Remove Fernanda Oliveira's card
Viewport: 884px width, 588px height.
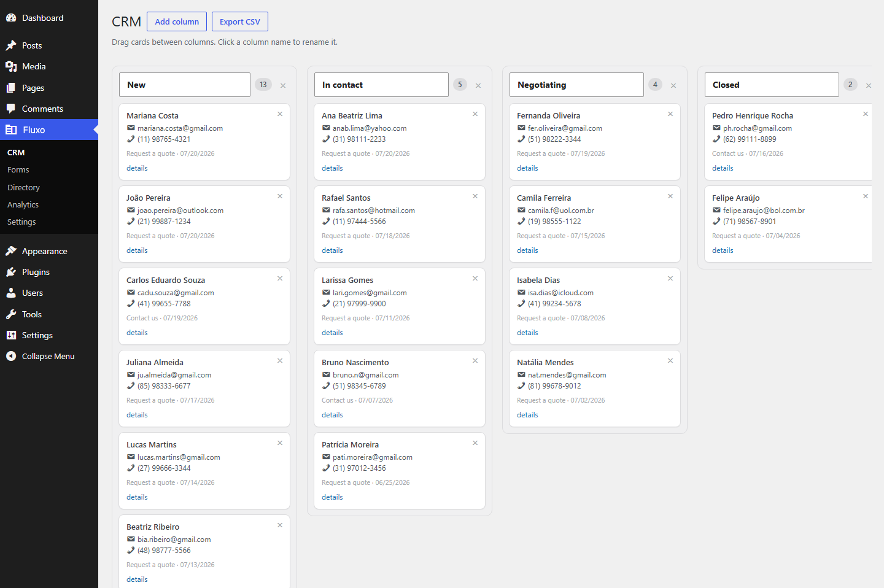click(x=670, y=114)
